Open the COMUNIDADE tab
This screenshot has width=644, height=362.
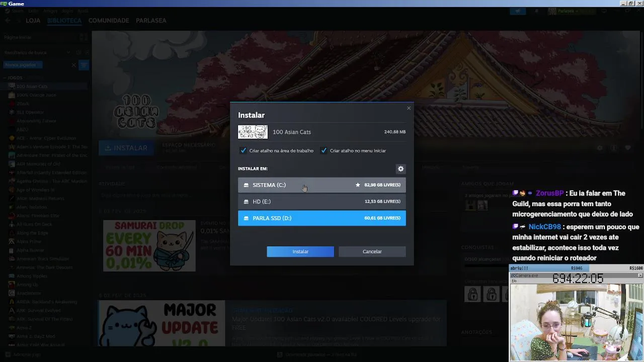click(x=109, y=21)
